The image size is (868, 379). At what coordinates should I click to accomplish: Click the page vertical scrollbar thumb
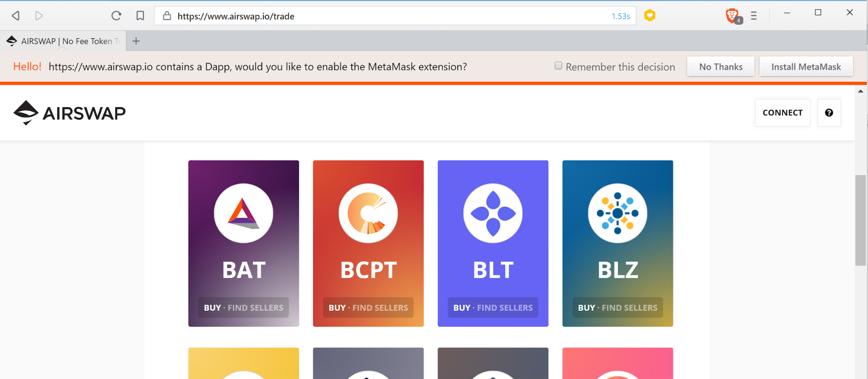(861, 220)
